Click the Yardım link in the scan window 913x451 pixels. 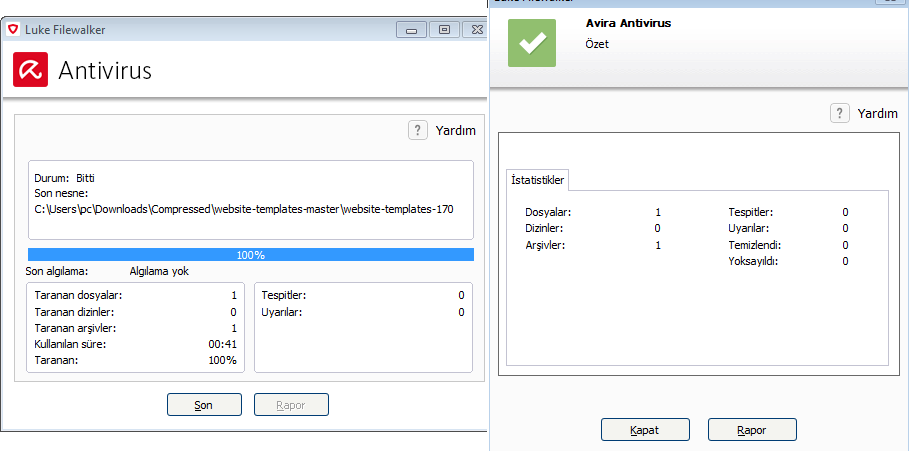[x=455, y=130]
